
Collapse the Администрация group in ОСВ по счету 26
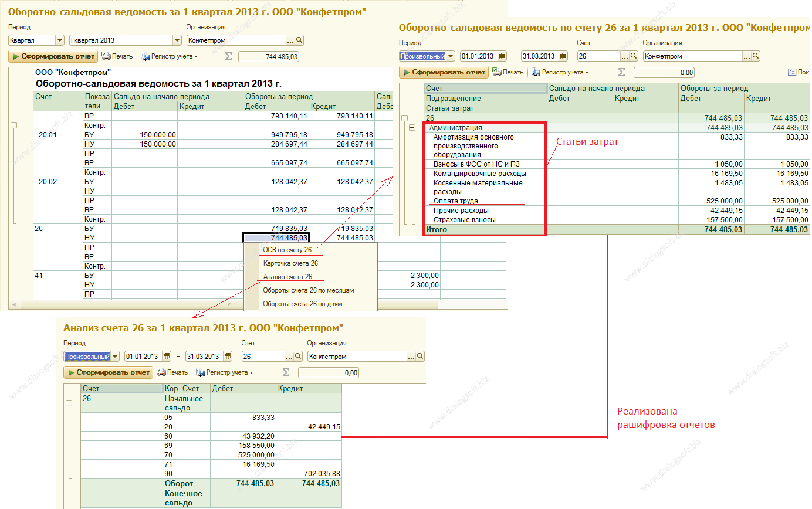(x=412, y=128)
